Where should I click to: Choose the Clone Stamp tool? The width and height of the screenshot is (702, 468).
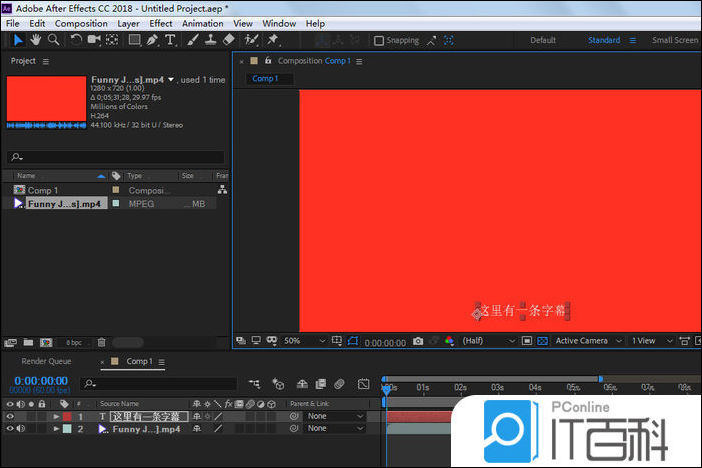pyautogui.click(x=210, y=40)
